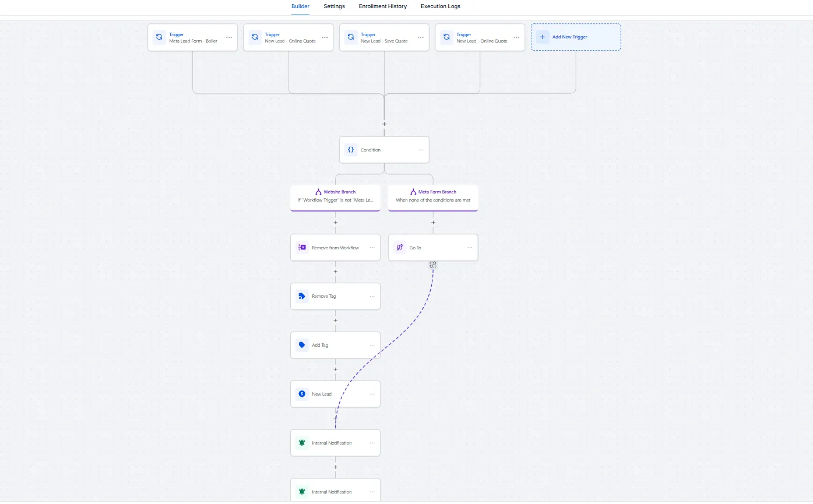The image size is (813, 504).
Task: Add step between Remove from Workflow and Remove Tag
Action: tap(336, 271)
